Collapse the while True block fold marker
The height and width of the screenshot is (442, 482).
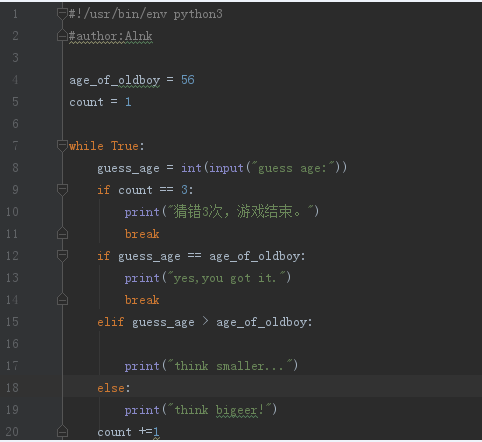tap(62, 146)
